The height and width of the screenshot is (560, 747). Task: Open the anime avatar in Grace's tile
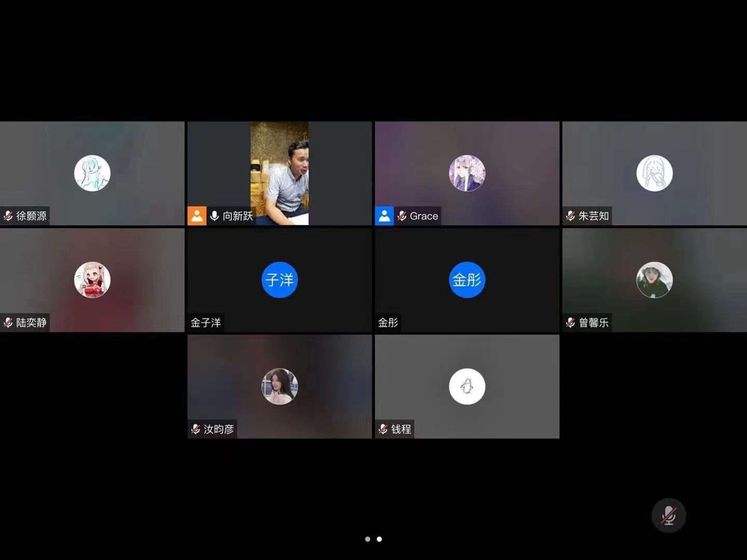coord(467,173)
